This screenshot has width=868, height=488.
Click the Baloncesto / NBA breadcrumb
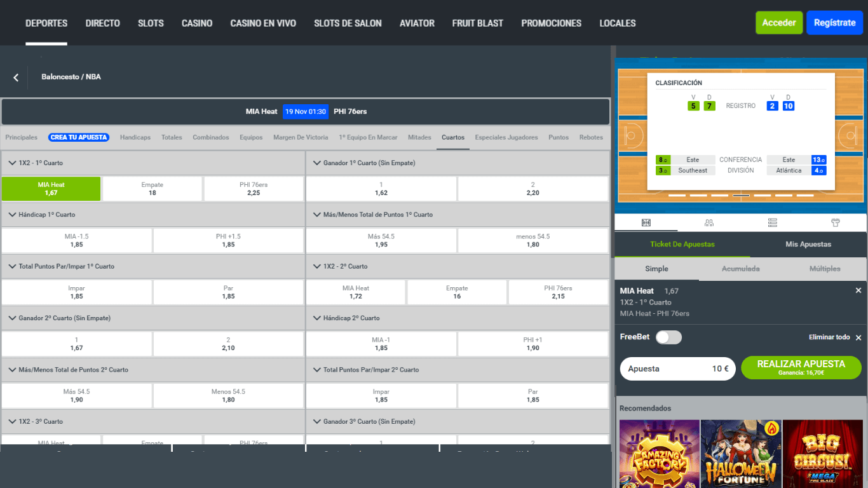(71, 77)
